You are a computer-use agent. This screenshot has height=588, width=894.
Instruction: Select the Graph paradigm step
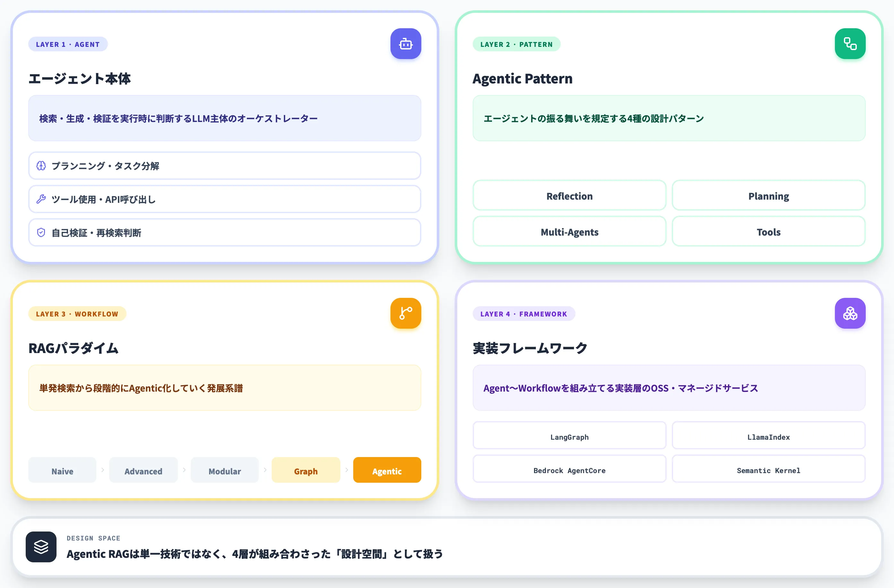coord(306,470)
